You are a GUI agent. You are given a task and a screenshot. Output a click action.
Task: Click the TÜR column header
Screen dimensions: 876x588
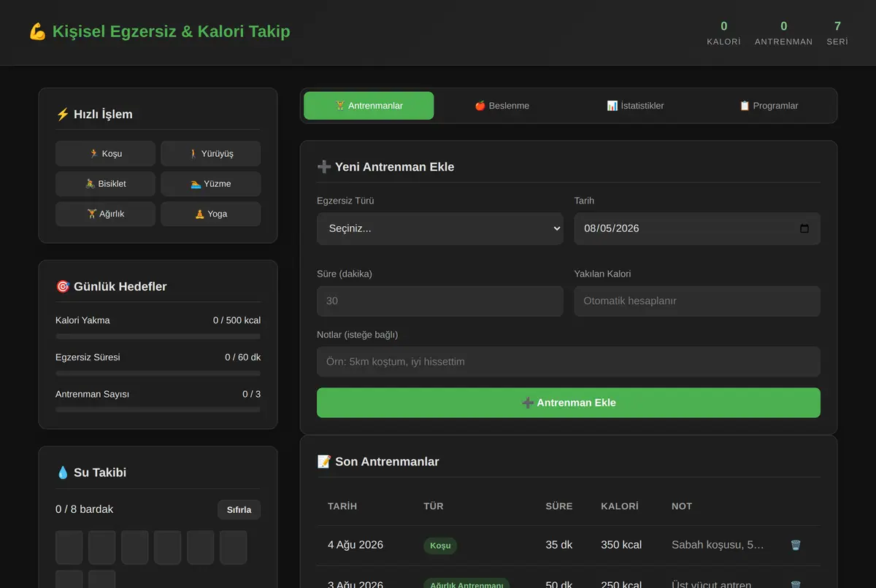point(434,506)
